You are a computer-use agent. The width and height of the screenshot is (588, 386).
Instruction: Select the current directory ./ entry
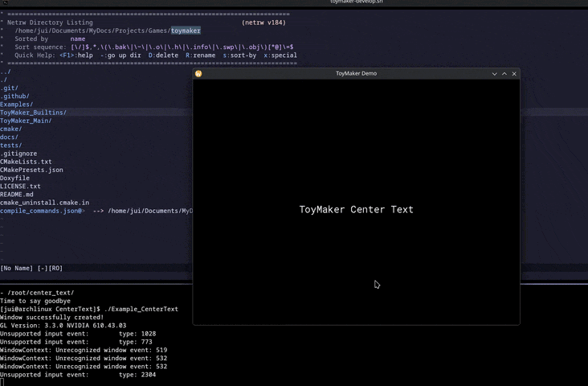tap(4, 80)
